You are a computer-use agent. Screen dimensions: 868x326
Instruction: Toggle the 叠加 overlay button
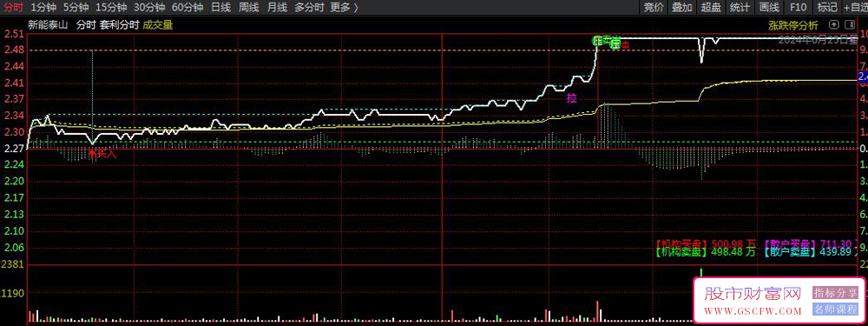coord(682,7)
